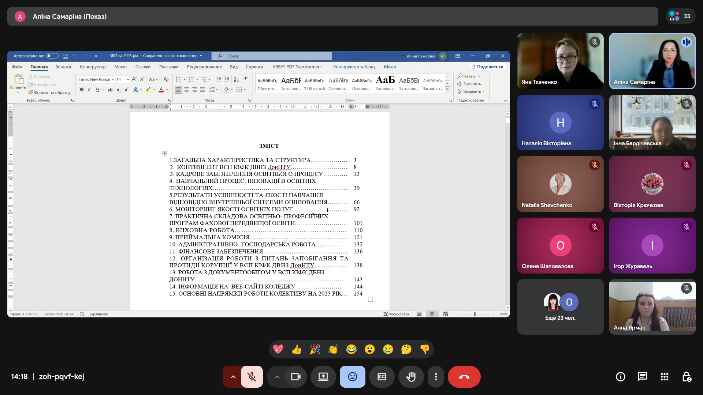The height and width of the screenshot is (395, 703).
Task: Click the Word Share button
Action: tap(489, 67)
